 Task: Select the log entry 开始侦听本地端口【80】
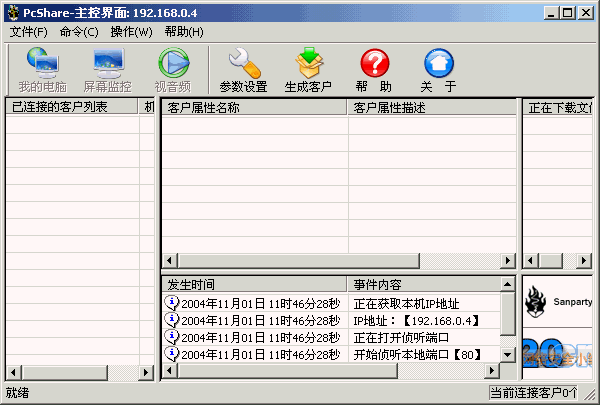(x=417, y=354)
